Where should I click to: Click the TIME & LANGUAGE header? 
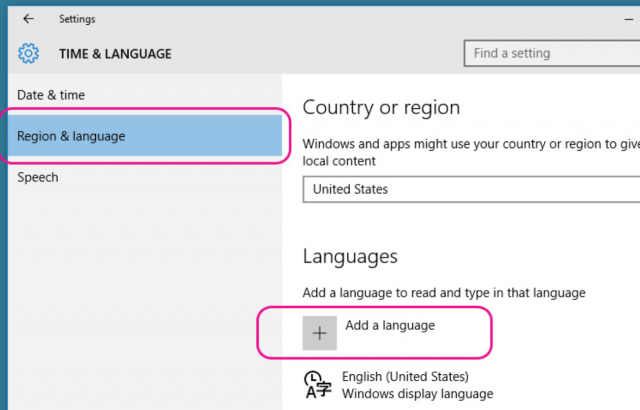115,54
